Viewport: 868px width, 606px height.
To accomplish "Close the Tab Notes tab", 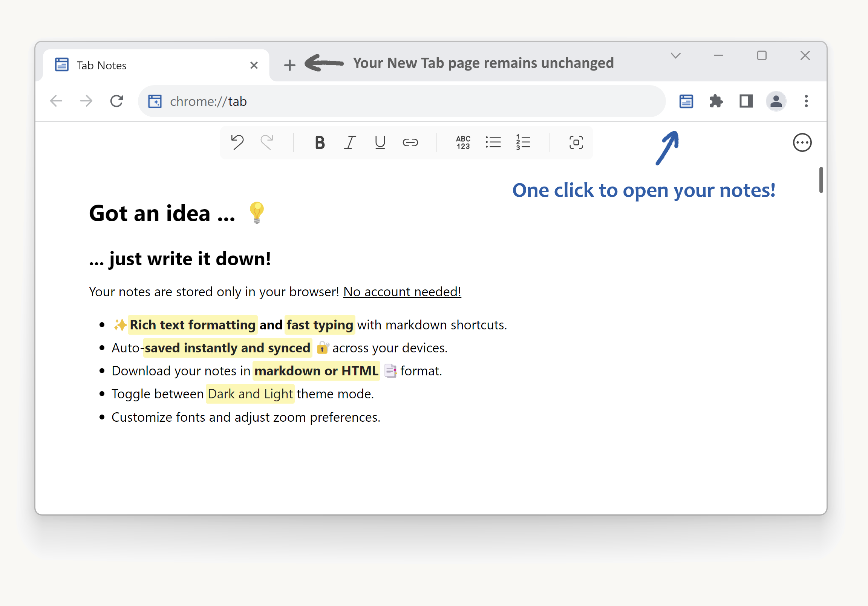I will [x=254, y=66].
